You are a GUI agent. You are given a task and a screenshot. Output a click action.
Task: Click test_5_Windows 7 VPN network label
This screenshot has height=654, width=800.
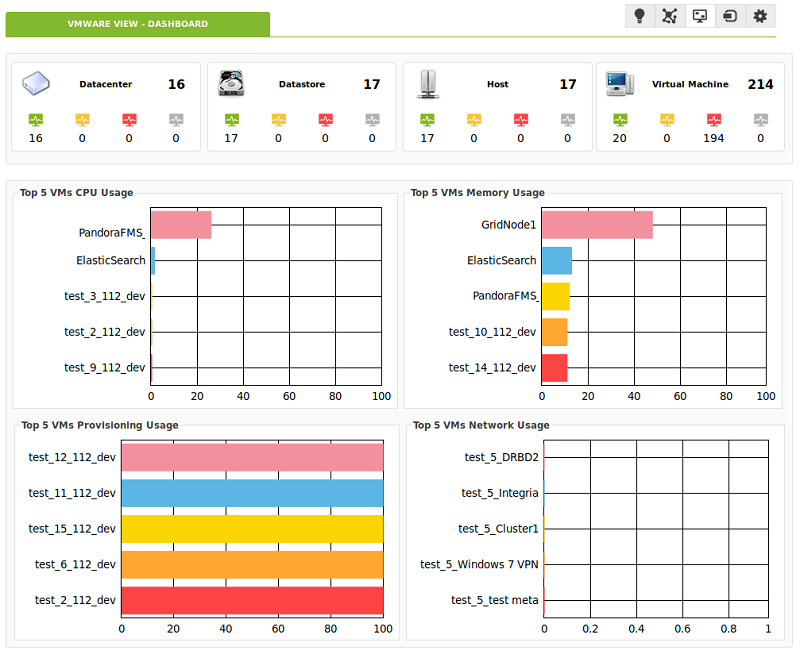479,564
